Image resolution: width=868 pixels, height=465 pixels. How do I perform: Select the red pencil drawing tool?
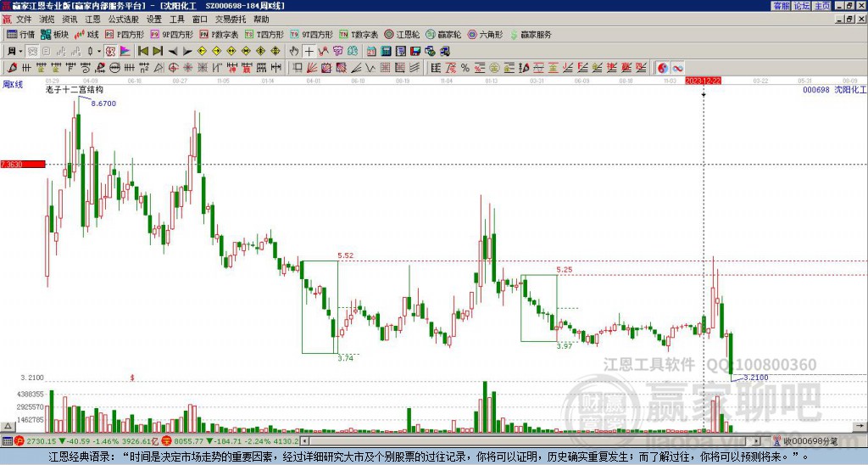[x=12, y=68]
